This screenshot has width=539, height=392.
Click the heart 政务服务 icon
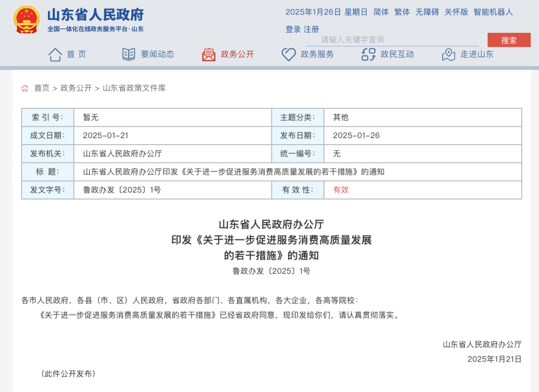288,54
